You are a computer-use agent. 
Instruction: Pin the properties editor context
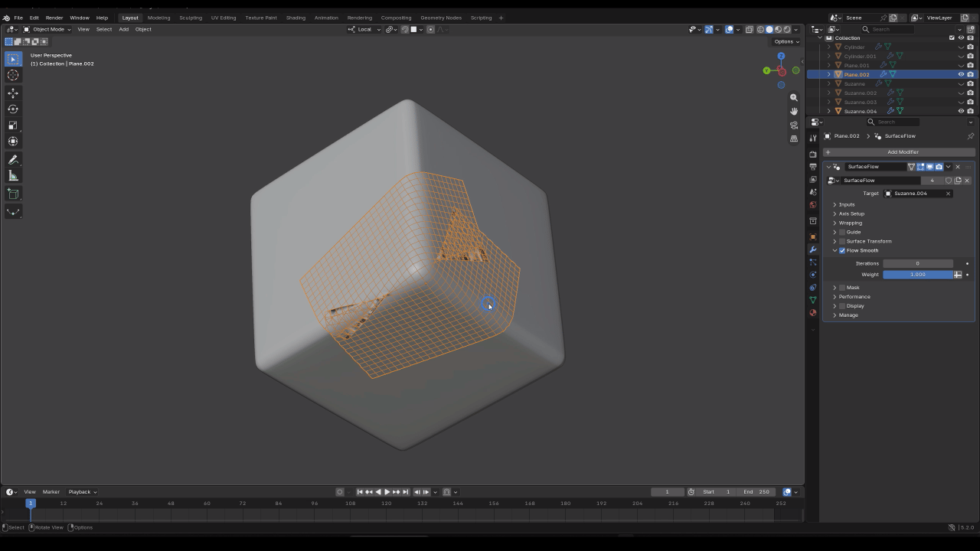click(970, 136)
